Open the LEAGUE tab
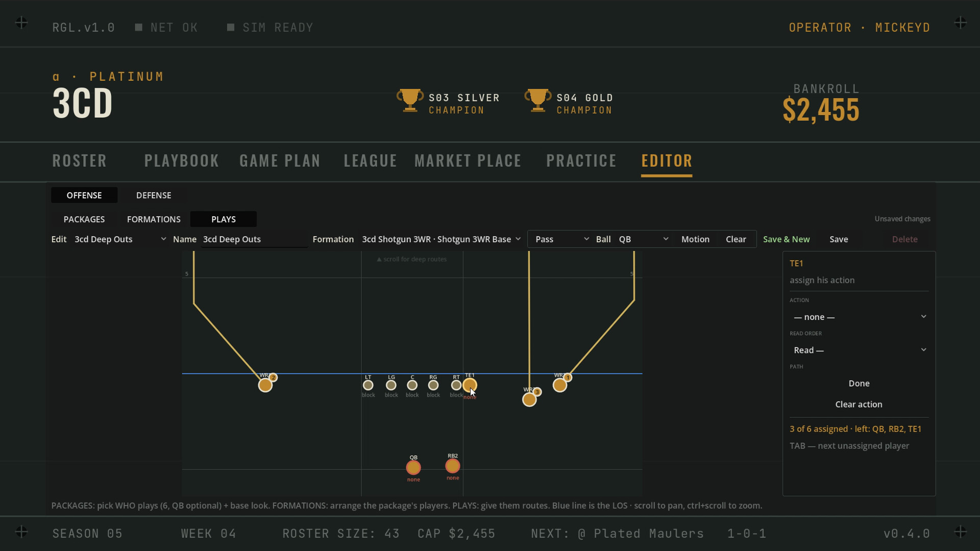This screenshot has width=980, height=551. pyautogui.click(x=370, y=161)
